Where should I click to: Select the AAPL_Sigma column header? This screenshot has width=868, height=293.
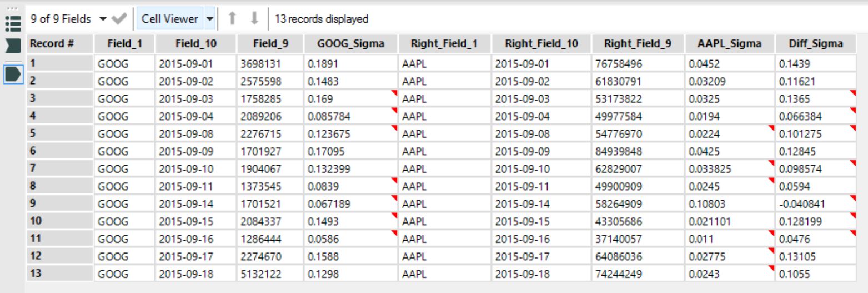730,44
